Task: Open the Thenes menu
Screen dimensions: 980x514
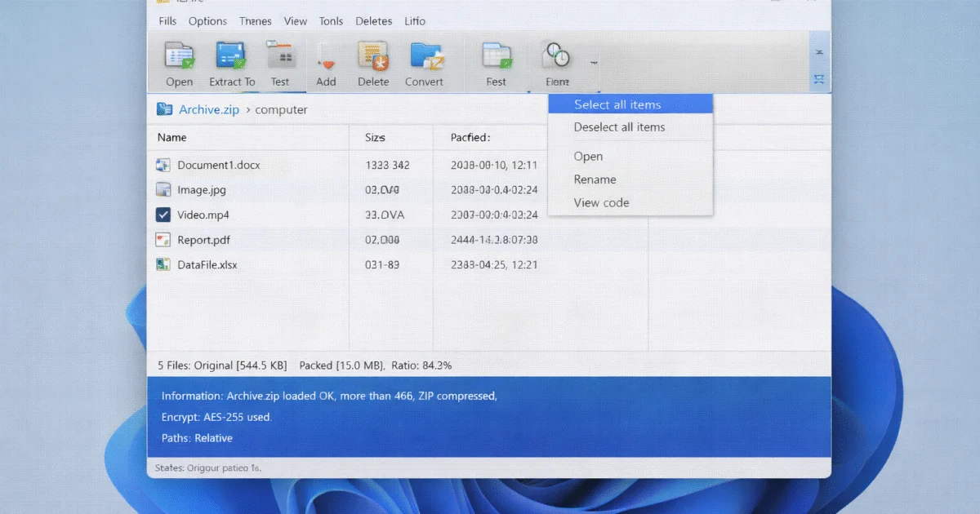Action: point(256,21)
